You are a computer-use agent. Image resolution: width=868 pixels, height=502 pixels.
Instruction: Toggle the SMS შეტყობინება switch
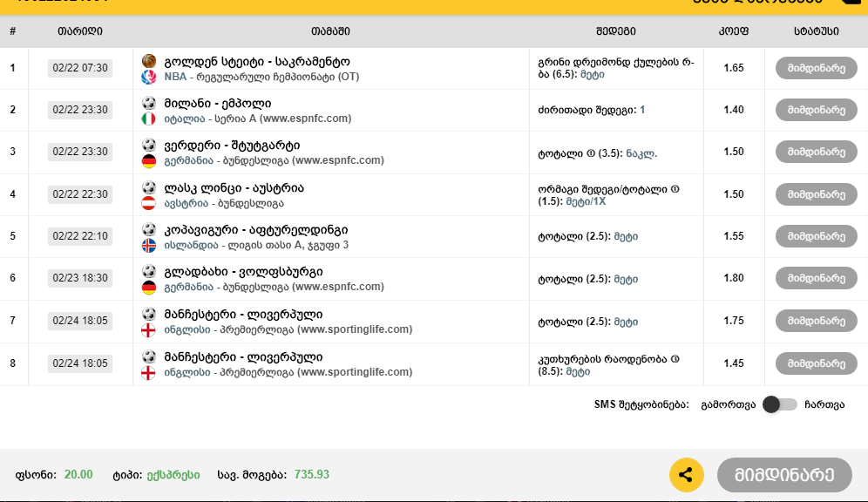click(779, 404)
